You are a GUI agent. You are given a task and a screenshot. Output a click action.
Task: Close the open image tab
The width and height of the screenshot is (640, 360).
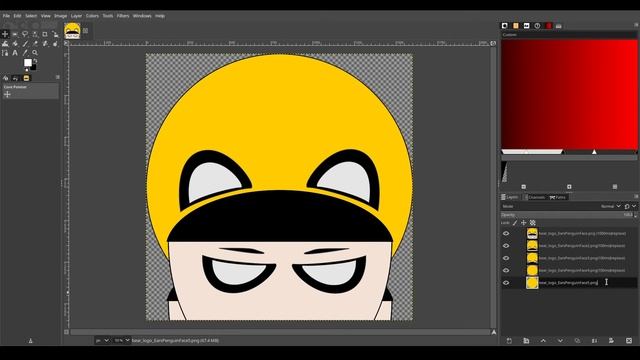[85, 31]
